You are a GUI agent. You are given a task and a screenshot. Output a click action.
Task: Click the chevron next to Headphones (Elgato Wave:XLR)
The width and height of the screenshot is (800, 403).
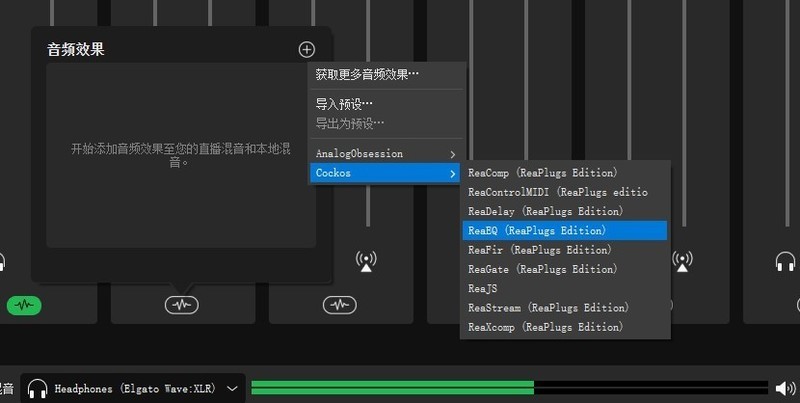[232, 389]
